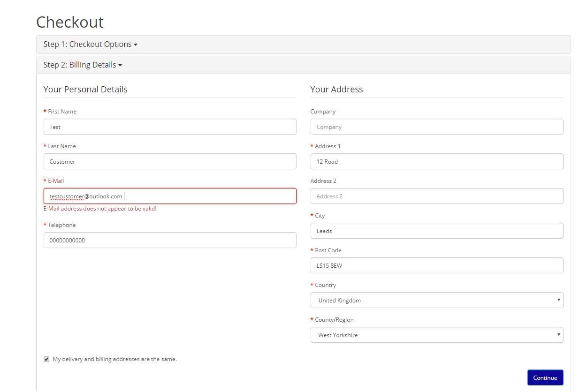
Task: Click the Telephone label
Action: (x=61, y=225)
